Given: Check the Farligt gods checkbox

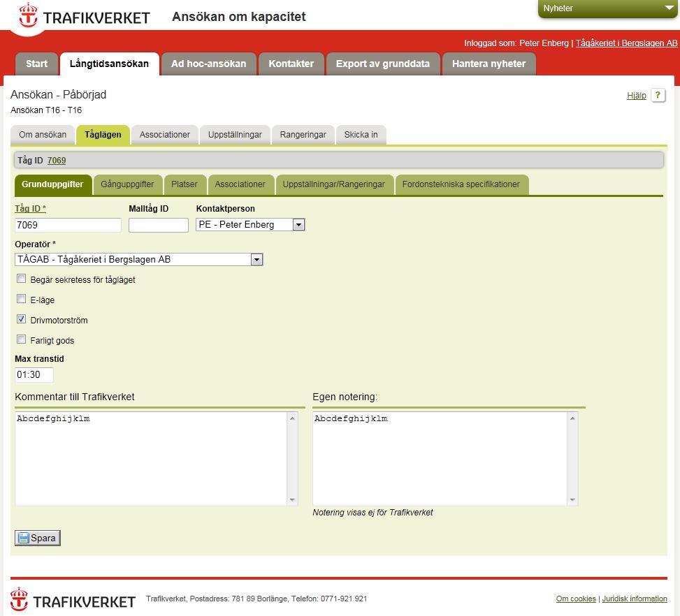Looking at the screenshot, I should [21, 339].
